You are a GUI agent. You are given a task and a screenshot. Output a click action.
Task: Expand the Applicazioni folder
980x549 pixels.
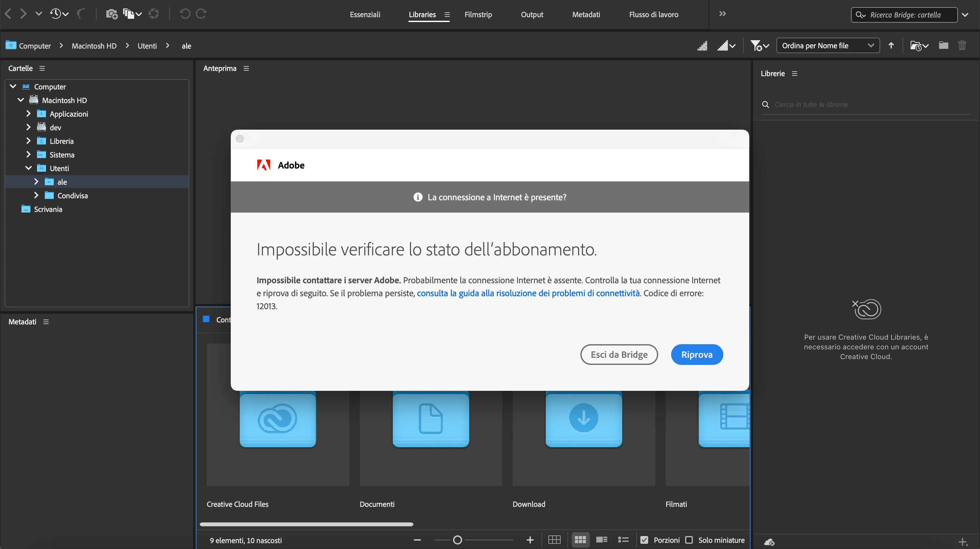(x=29, y=113)
